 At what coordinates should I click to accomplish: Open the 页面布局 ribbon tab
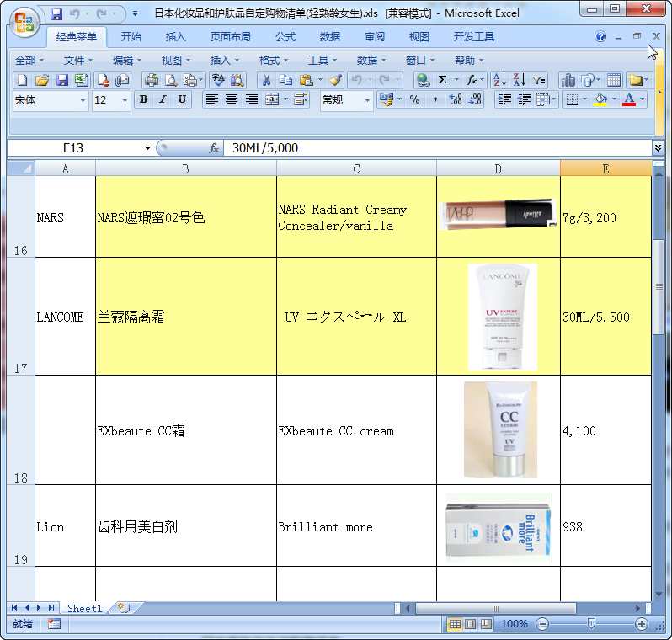231,37
